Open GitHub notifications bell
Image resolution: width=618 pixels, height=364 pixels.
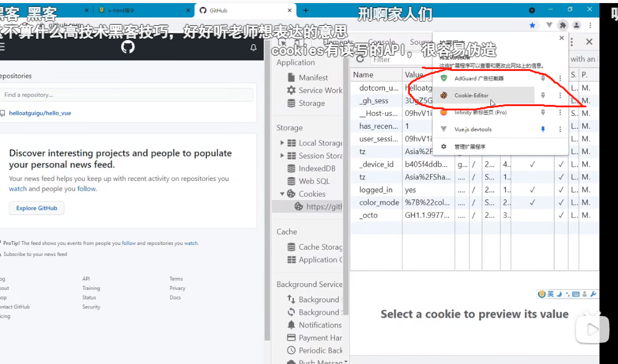[x=253, y=48]
